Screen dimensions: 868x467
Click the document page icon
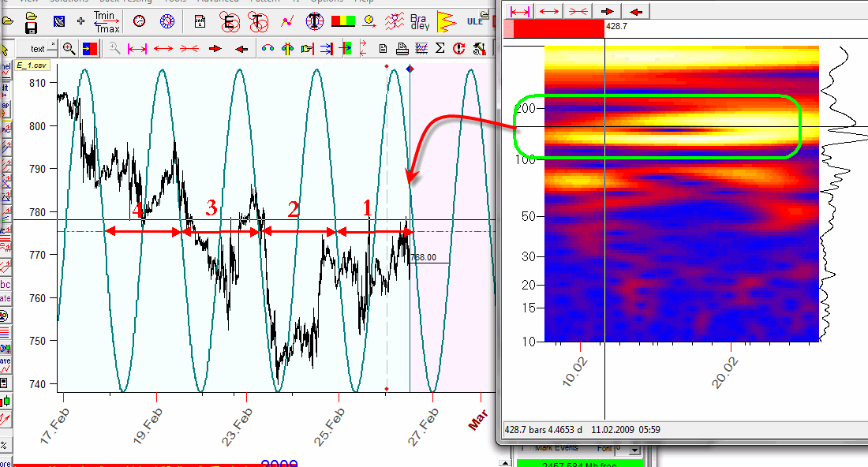tap(383, 49)
